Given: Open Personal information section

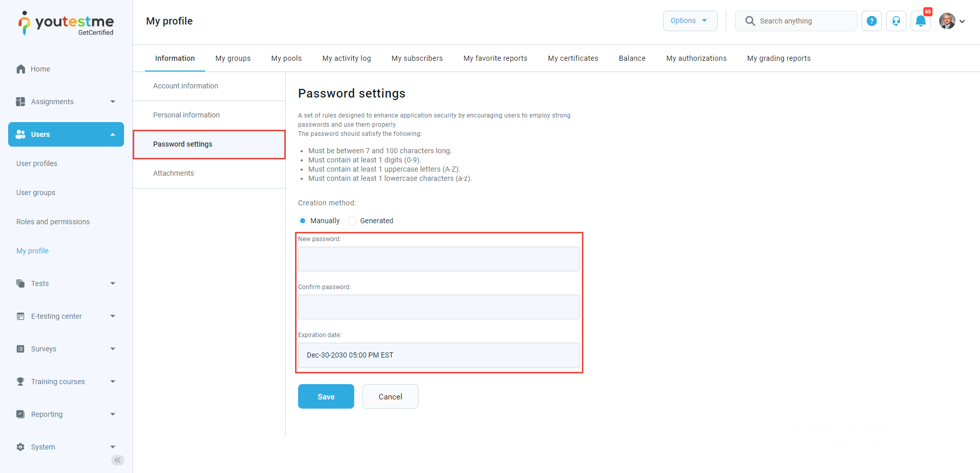Looking at the screenshot, I should 186,115.
